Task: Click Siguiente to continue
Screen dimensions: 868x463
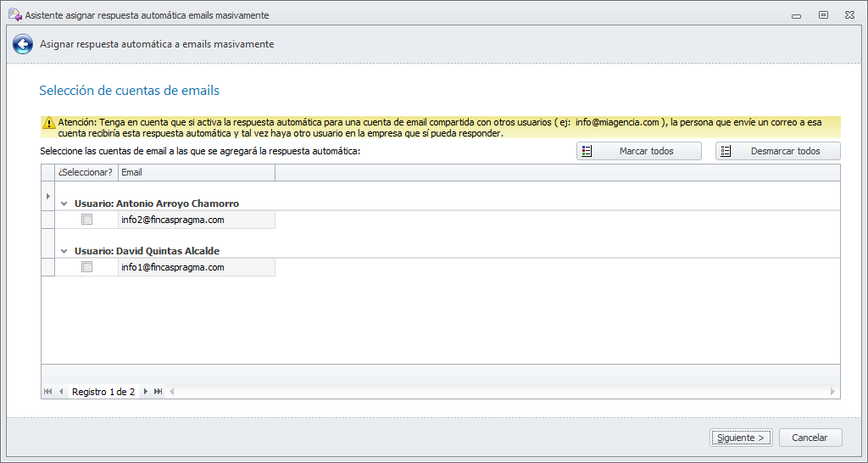Action: point(741,438)
